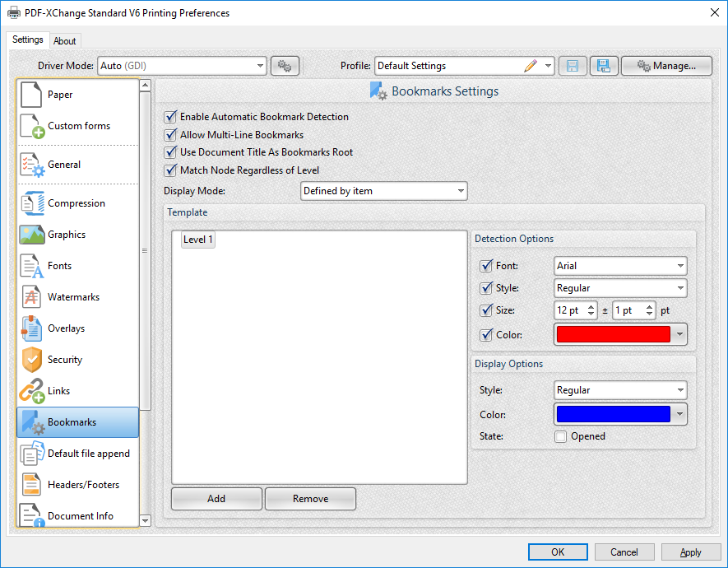Click the Apply button

click(x=691, y=552)
